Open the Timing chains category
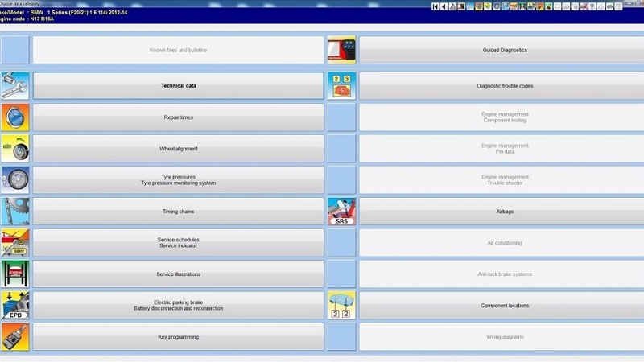644x362 pixels. click(x=178, y=211)
